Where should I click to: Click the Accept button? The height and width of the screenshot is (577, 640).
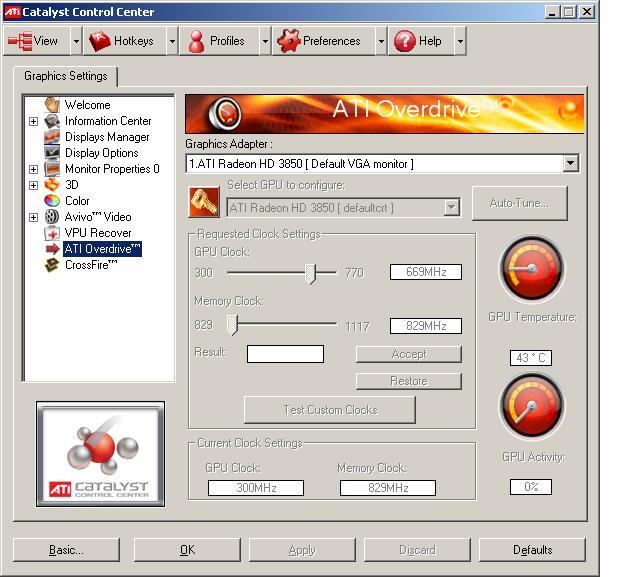pyautogui.click(x=409, y=354)
